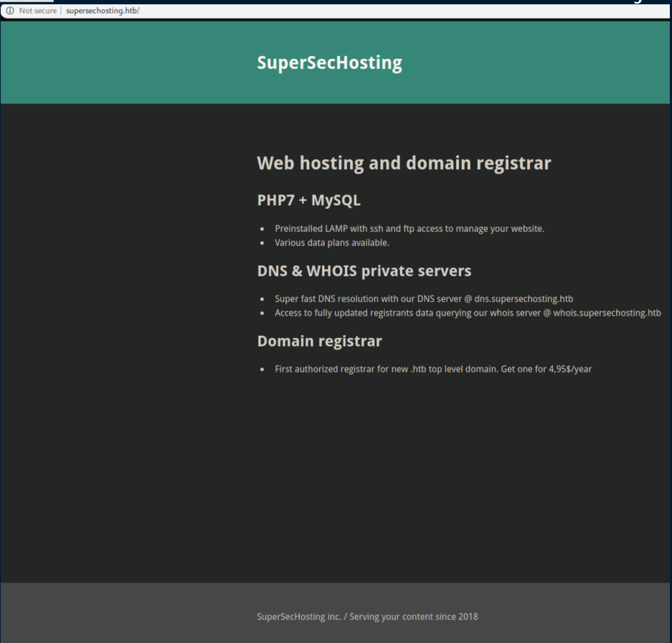Click the "Preinstalled LAMP with ssh and ftp" line

409,229
